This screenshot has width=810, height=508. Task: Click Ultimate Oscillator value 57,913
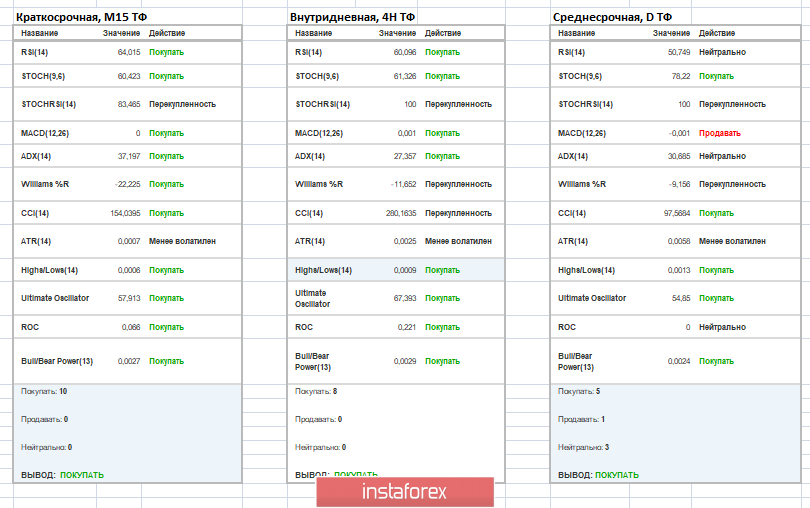pyautogui.click(x=129, y=298)
